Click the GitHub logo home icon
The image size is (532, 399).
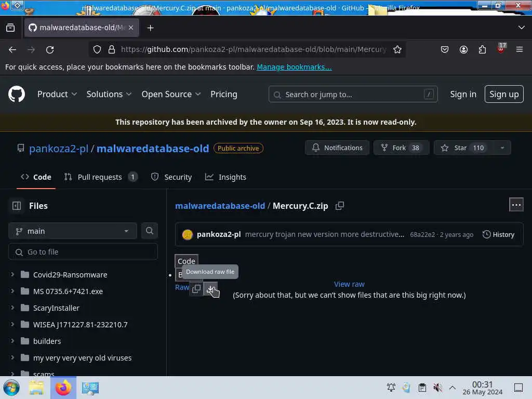pyautogui.click(x=16, y=94)
